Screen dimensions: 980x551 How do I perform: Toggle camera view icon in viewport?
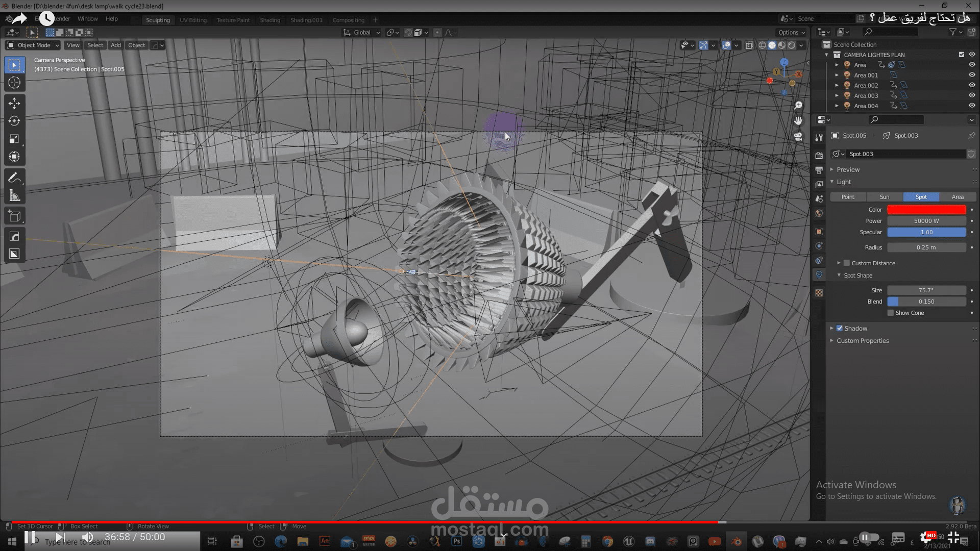click(x=798, y=137)
